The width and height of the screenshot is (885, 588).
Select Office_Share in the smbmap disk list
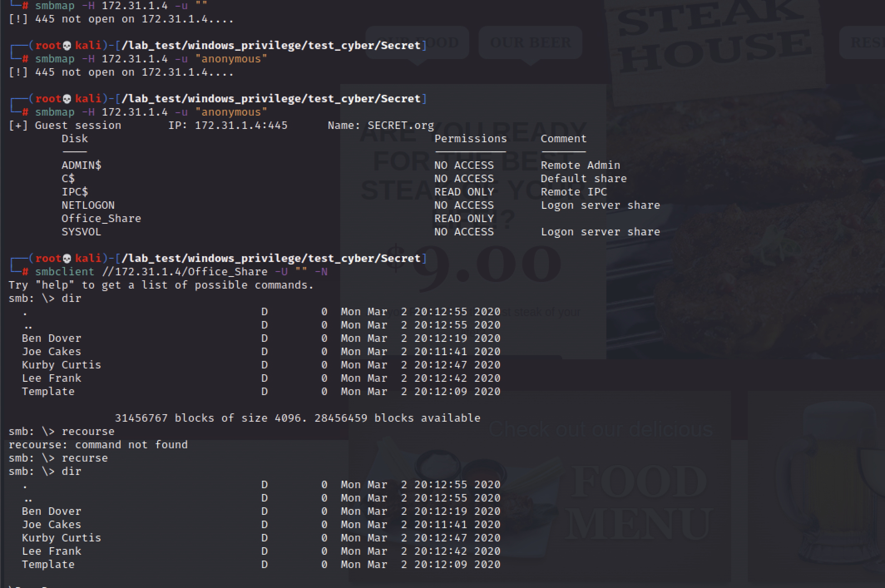coord(101,219)
